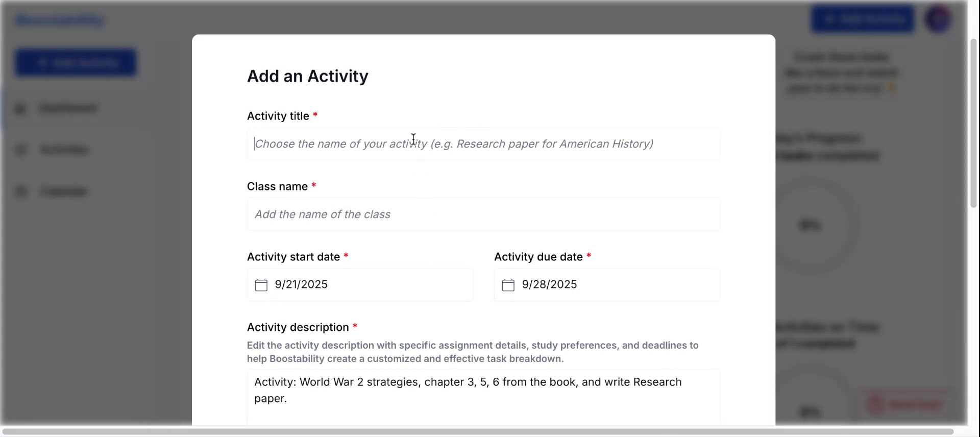Go to the Activities label in the sidebar

64,150
